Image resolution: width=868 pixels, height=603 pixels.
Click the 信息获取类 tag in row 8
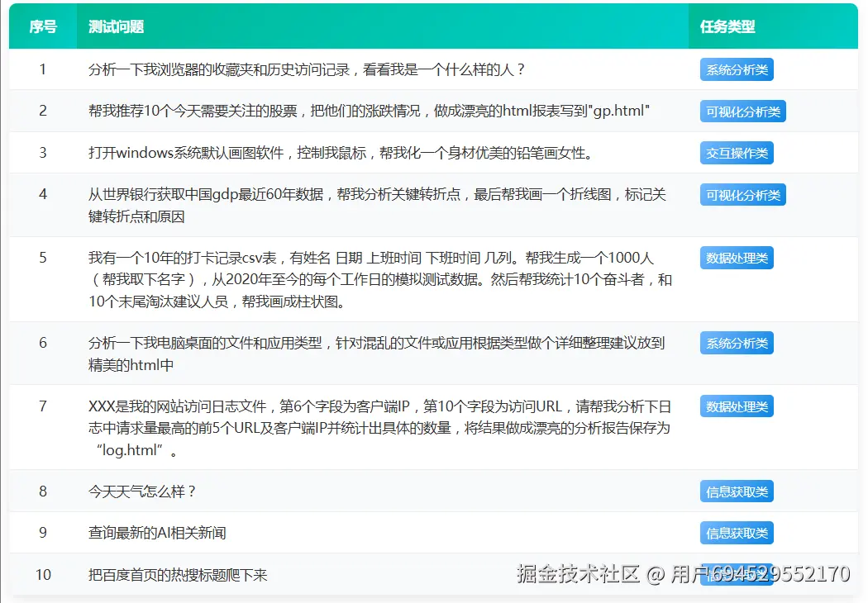click(737, 491)
